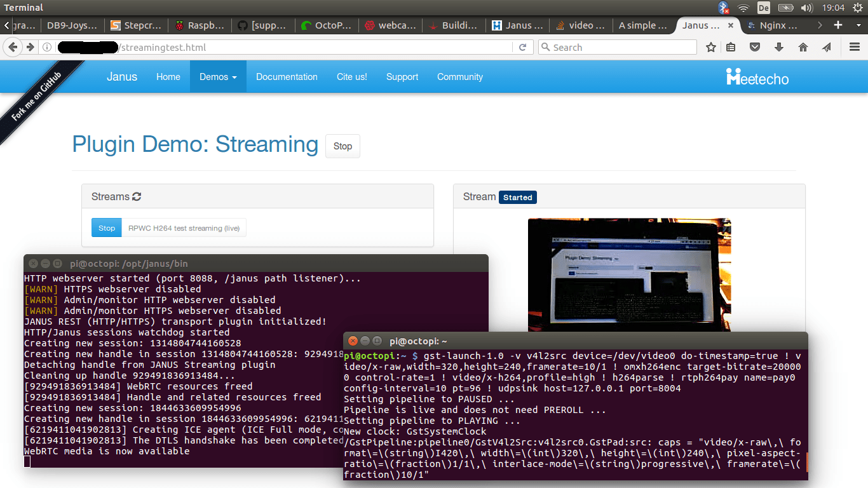
Task: Open the Firefox downloads arrow icon
Action: 779,47
